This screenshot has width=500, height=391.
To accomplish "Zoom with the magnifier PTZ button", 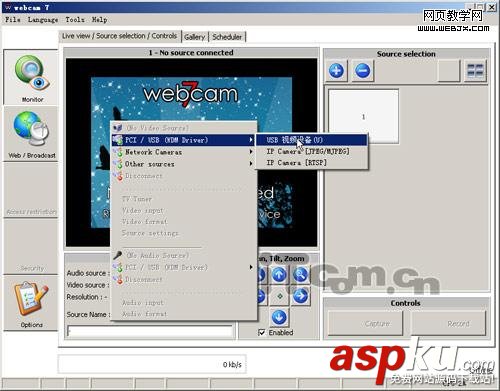I will [301, 275].
